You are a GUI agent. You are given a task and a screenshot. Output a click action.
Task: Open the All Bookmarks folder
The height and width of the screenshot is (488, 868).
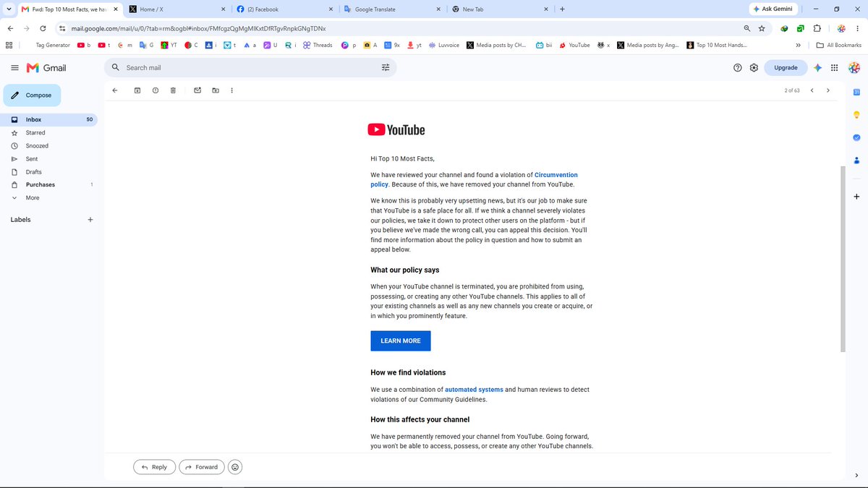point(838,45)
